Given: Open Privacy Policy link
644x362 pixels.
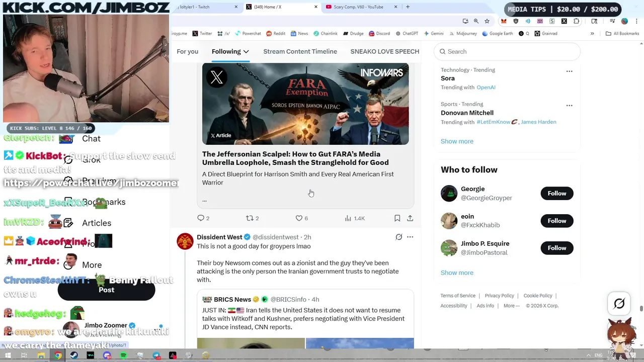Looking at the screenshot, I should pos(499,296).
